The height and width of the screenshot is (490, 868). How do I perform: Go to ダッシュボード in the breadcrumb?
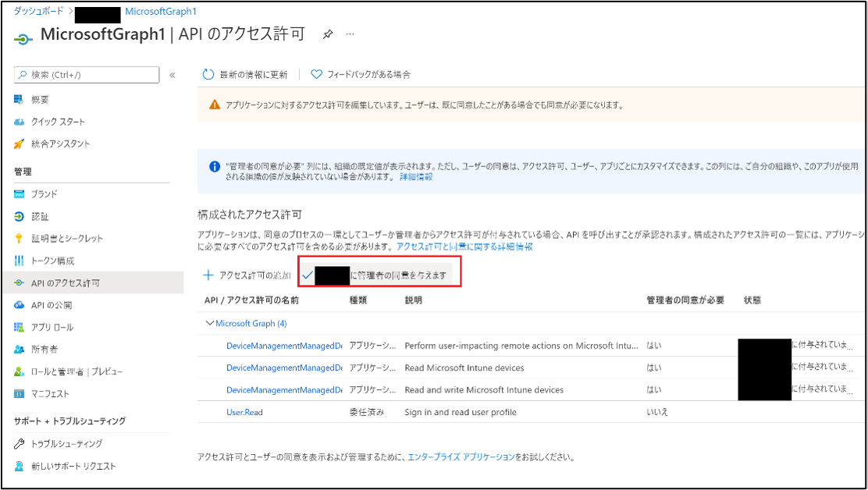coord(37,11)
